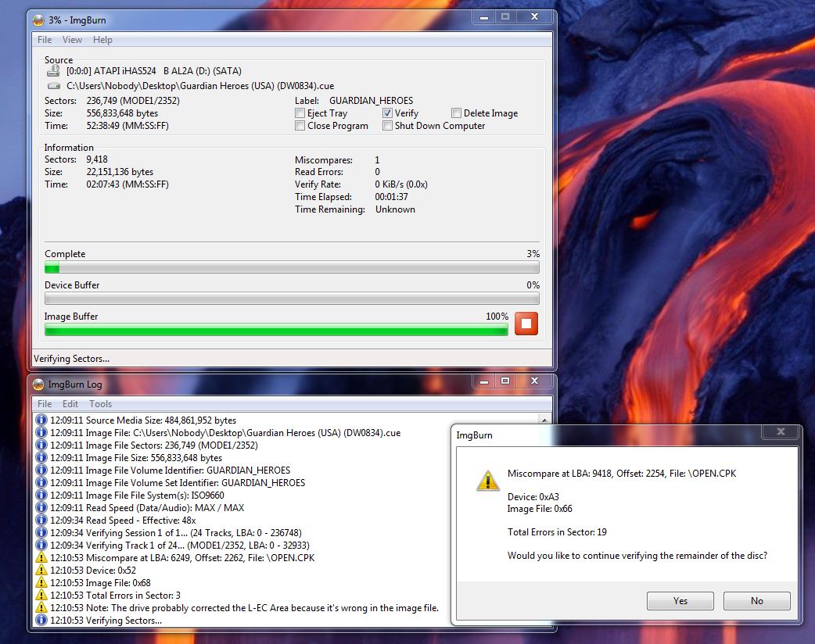Viewport: 815px width, 644px height.
Task: Click the info icon on Image File Size log row
Action: (41, 457)
